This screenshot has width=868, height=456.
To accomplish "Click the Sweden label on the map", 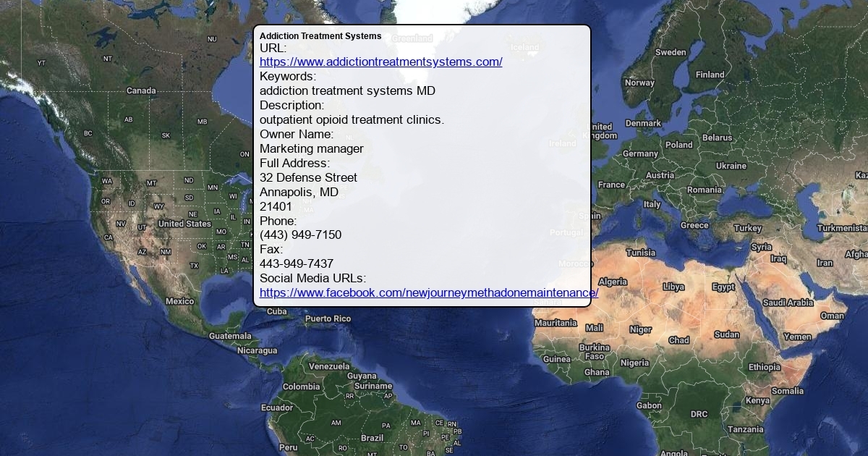I will (671, 52).
